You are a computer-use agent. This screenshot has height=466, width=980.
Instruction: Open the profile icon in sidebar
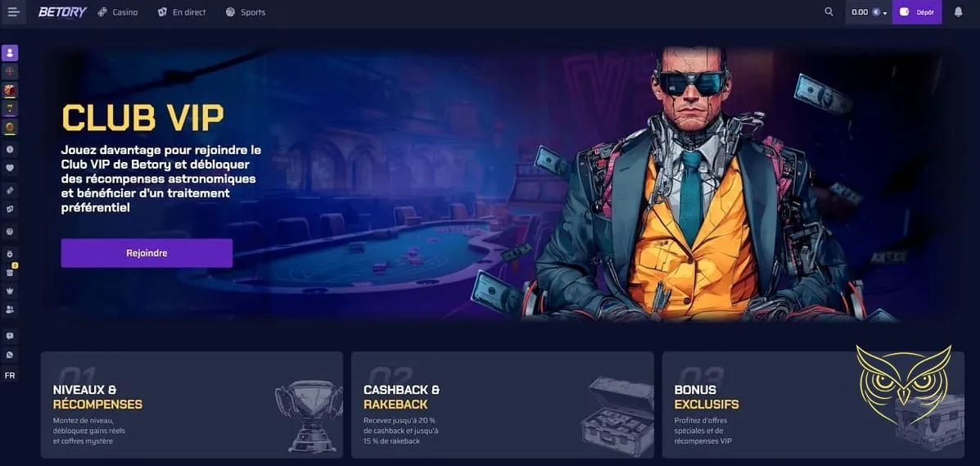pyautogui.click(x=10, y=53)
